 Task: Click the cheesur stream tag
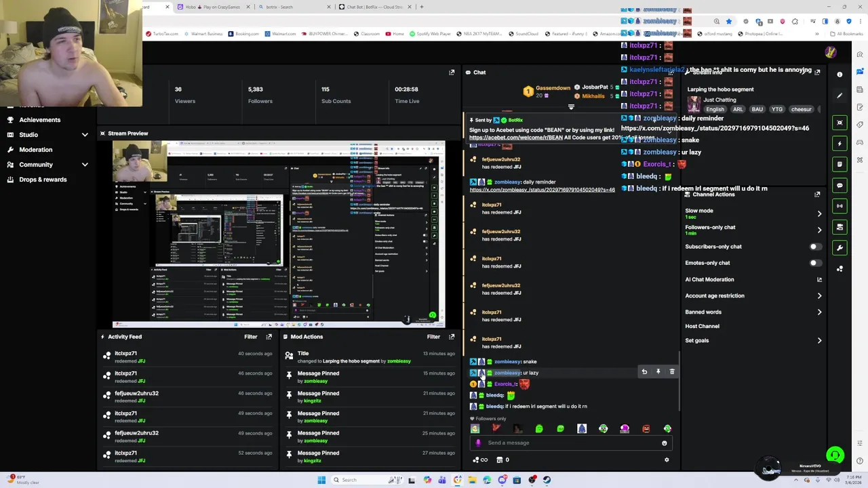[x=801, y=109]
